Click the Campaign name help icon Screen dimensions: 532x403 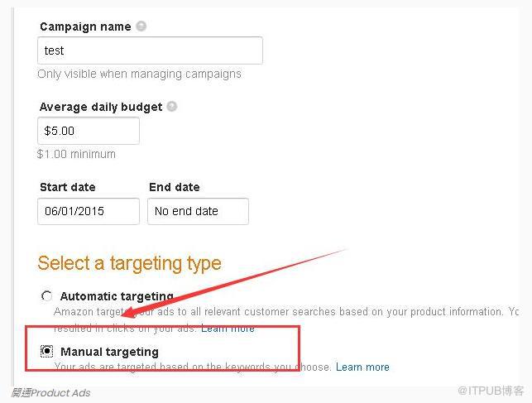pos(141,26)
